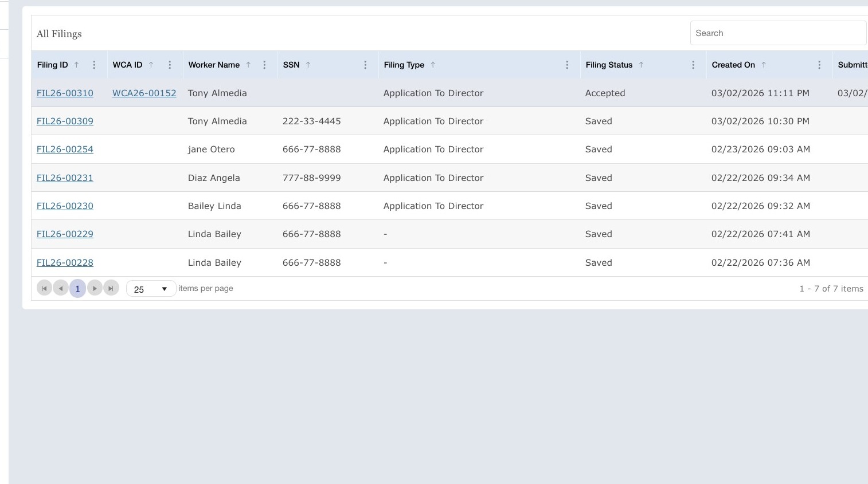Sort by Filing ID header

click(52, 65)
